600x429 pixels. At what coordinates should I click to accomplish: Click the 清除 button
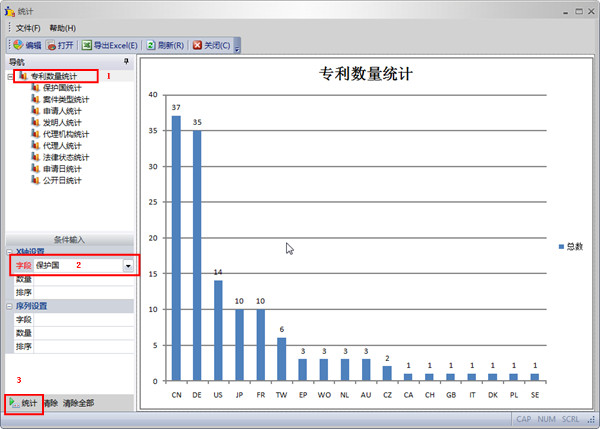coord(51,403)
